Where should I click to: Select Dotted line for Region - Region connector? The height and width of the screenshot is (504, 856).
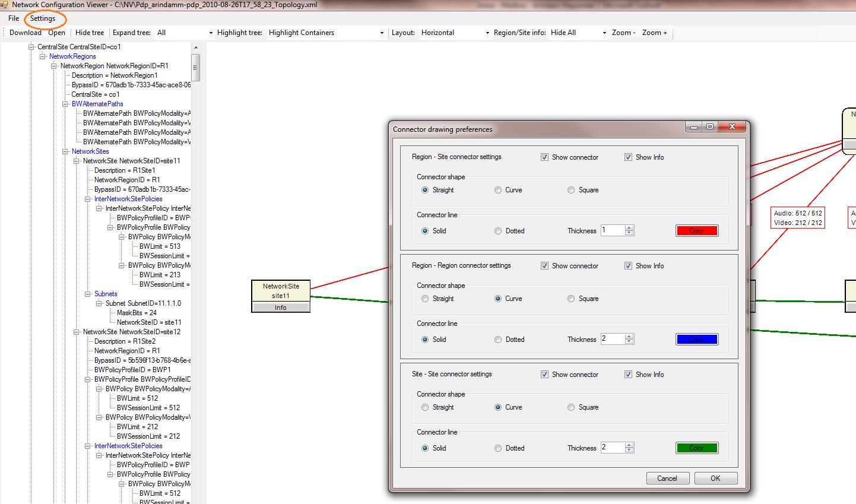pos(498,340)
